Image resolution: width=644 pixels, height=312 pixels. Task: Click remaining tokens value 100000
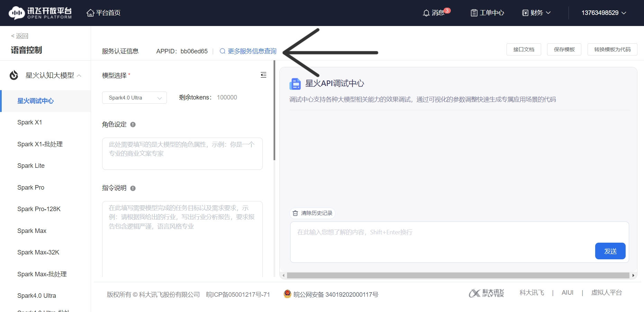[x=227, y=97]
